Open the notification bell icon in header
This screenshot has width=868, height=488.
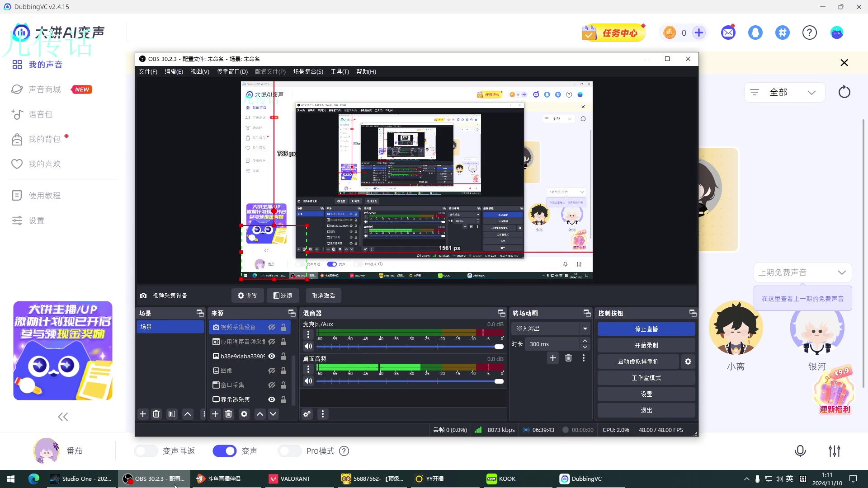point(755,33)
